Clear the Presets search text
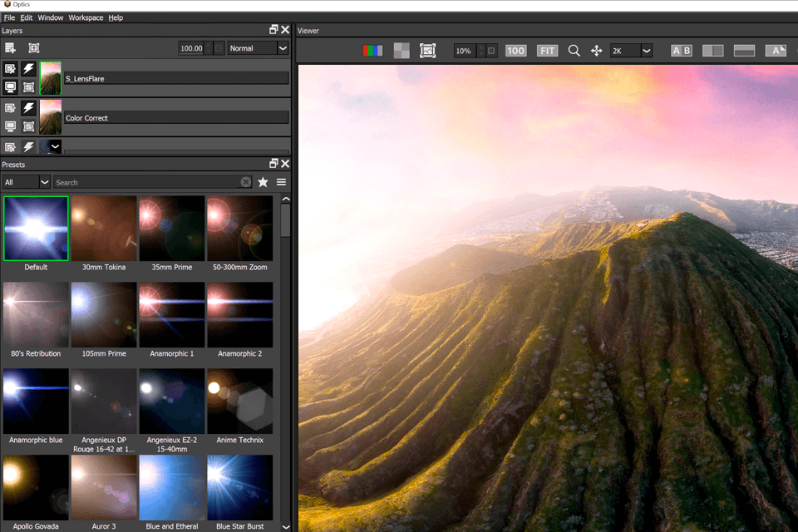798x532 pixels. point(246,182)
